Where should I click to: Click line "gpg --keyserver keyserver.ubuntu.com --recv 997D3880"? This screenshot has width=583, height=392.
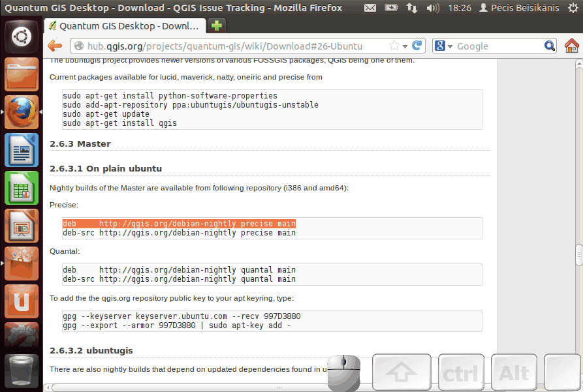tap(181, 316)
